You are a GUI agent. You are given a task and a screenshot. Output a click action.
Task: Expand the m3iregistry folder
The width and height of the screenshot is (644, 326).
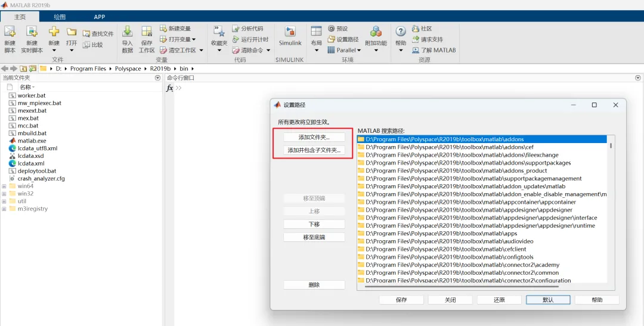tap(4, 209)
